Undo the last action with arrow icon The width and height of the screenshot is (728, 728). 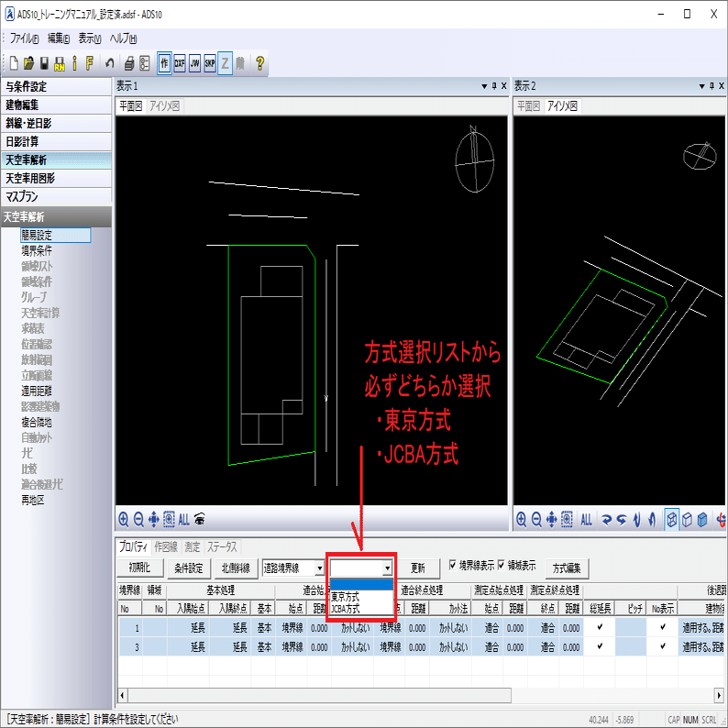[110, 63]
